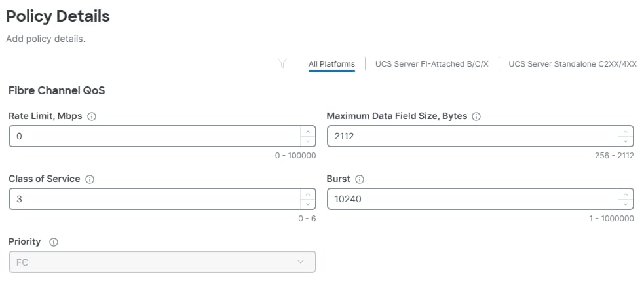The height and width of the screenshot is (286, 644).
Task: Click the Fibre Channel QoS heading
Action: (x=57, y=91)
